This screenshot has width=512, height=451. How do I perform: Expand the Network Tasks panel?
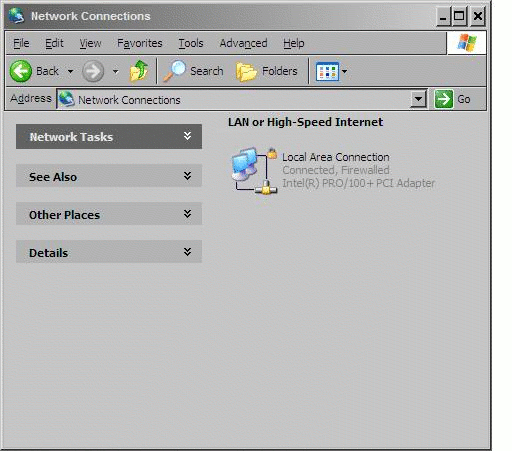(x=187, y=136)
